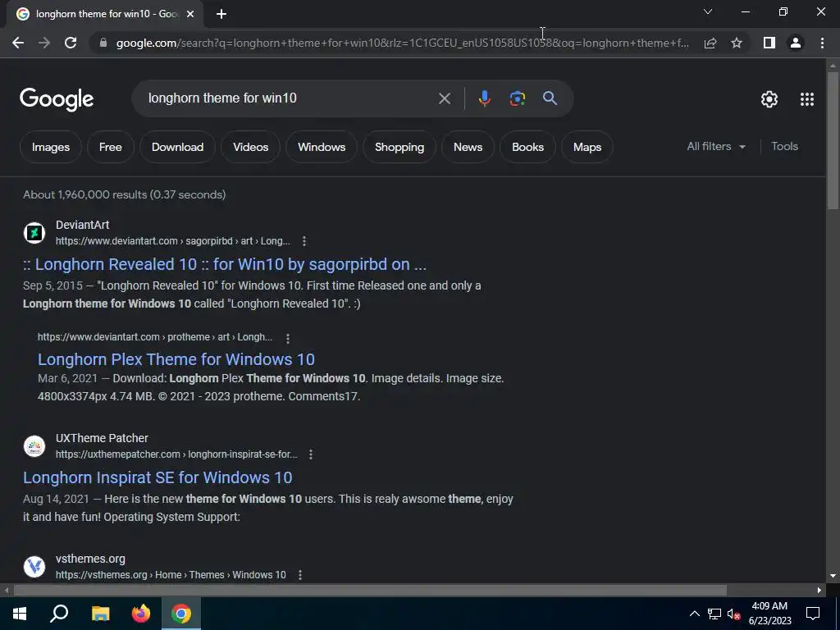Bookmark this tab with the star
The height and width of the screenshot is (630, 840).
[x=737, y=43]
